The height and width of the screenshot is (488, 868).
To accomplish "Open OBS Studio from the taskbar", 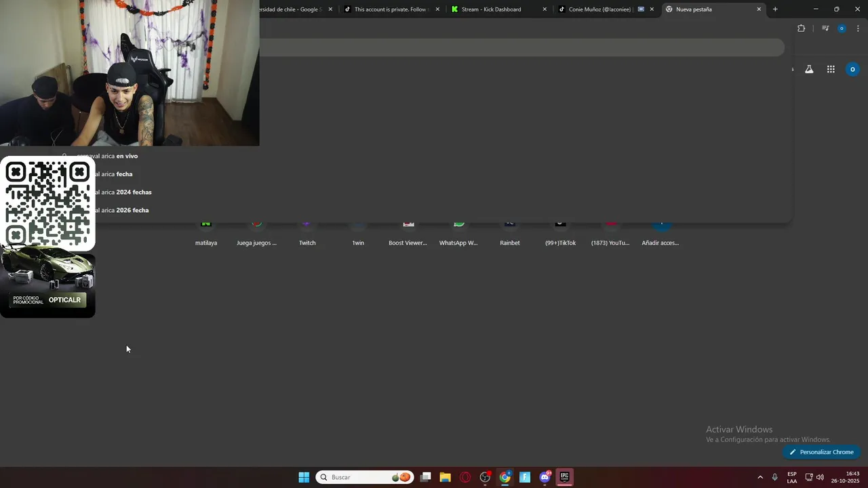I will [x=485, y=477].
